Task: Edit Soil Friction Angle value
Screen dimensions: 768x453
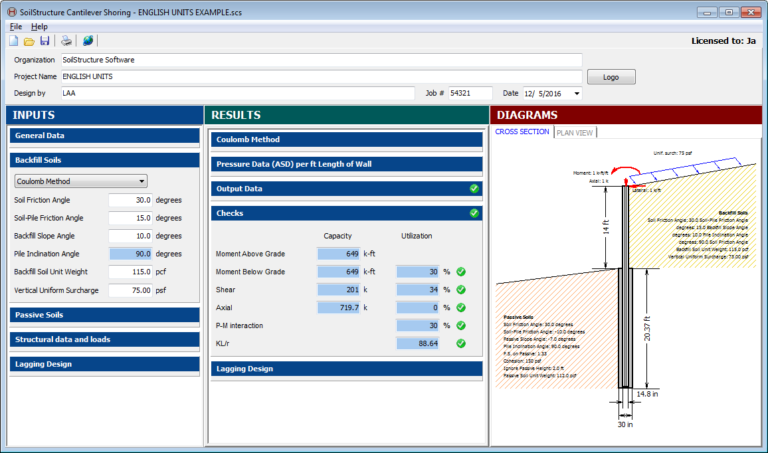Action: (130, 200)
